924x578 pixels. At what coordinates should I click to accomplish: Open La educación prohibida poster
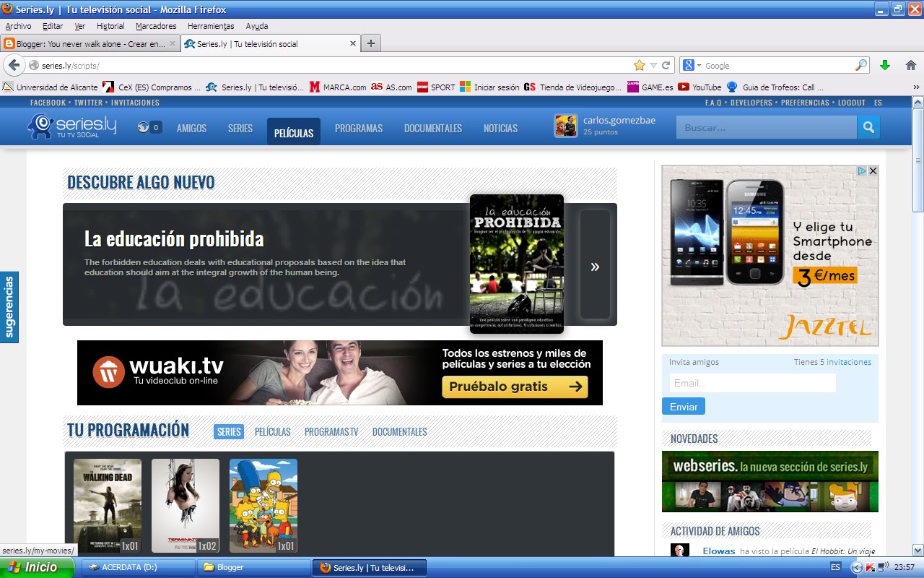517,264
